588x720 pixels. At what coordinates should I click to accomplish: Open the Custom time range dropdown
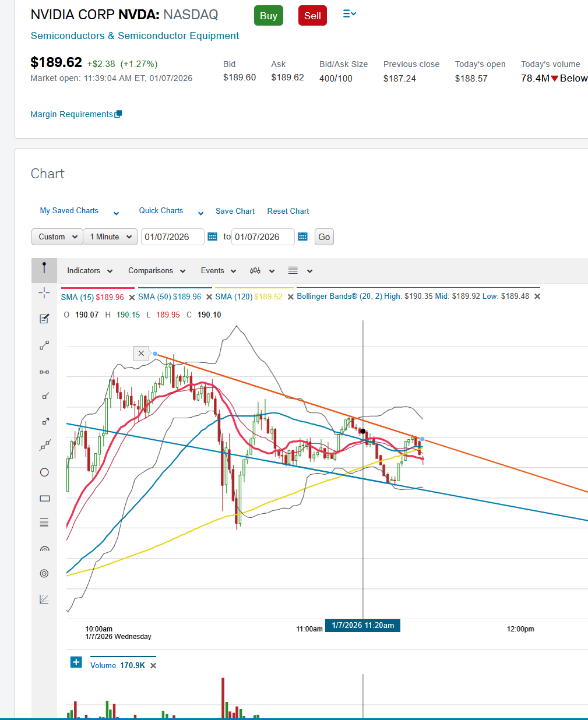tap(57, 237)
